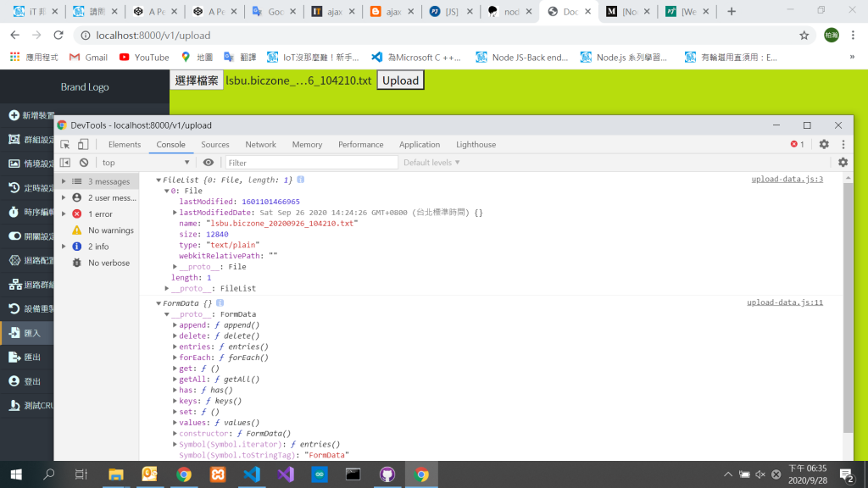
Task: Click the red error count badge
Action: 797,144
